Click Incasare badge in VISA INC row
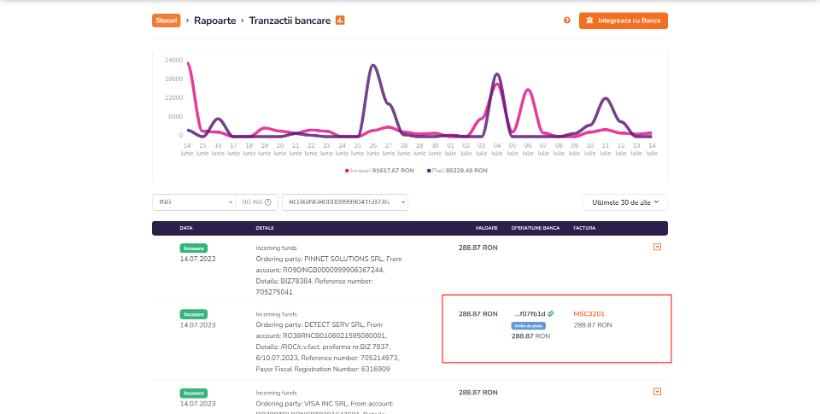The height and width of the screenshot is (414, 820). (x=193, y=393)
